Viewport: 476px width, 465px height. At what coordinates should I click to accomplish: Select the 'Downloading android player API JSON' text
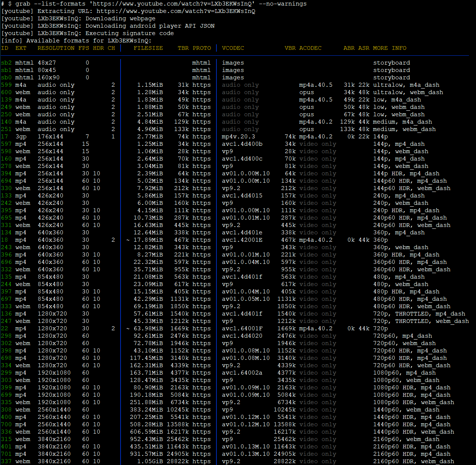[x=150, y=26]
